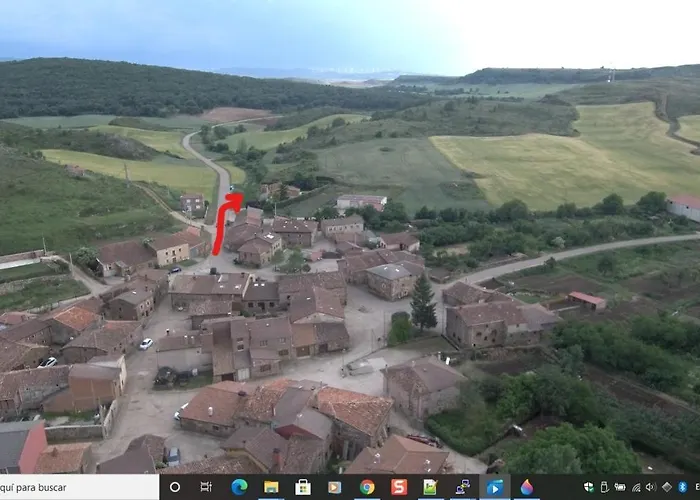Click the safely remove hardware USB icon
This screenshot has height=500, width=700.
[605, 487]
